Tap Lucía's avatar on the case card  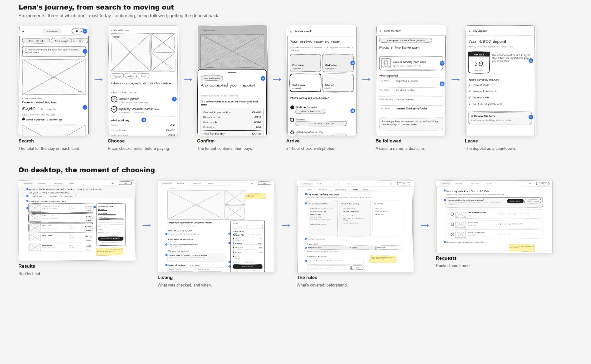(x=386, y=63)
